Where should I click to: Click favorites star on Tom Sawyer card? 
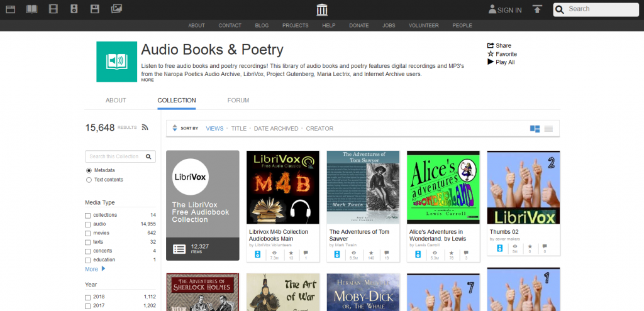pyautogui.click(x=371, y=253)
